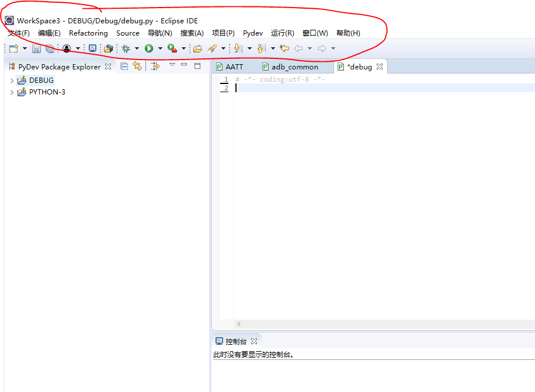
Task: Open the 编辑(E) menu
Action: point(49,33)
